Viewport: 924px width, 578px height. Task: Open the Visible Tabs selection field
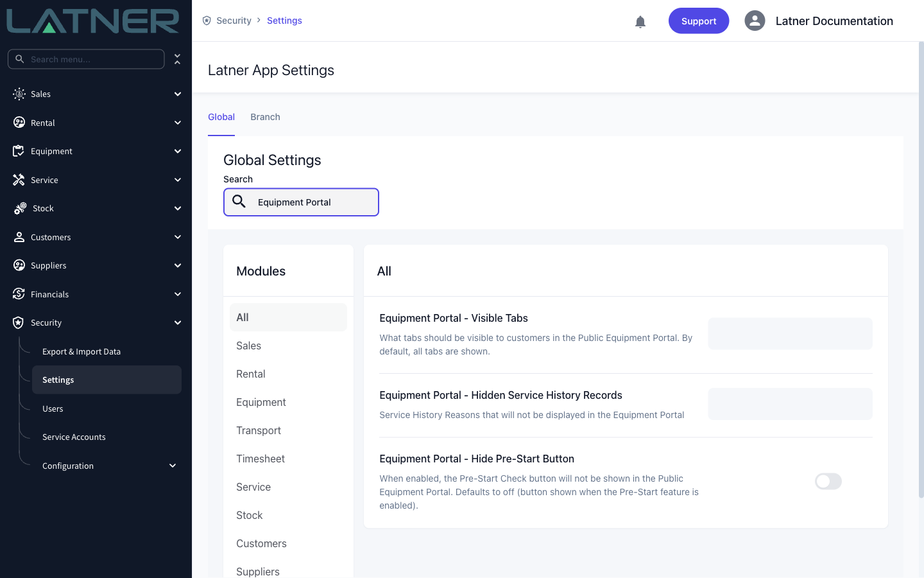[790, 333]
